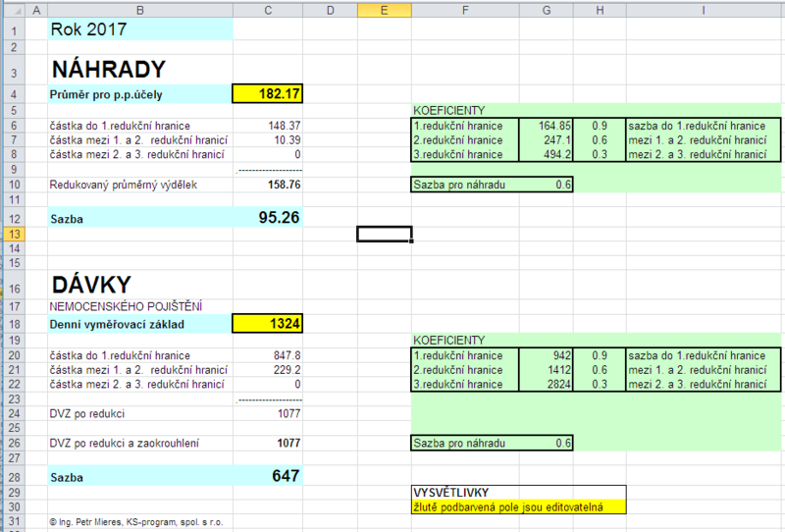
Task: Click 'DVZ po redukci' label
Action: click(x=140, y=414)
